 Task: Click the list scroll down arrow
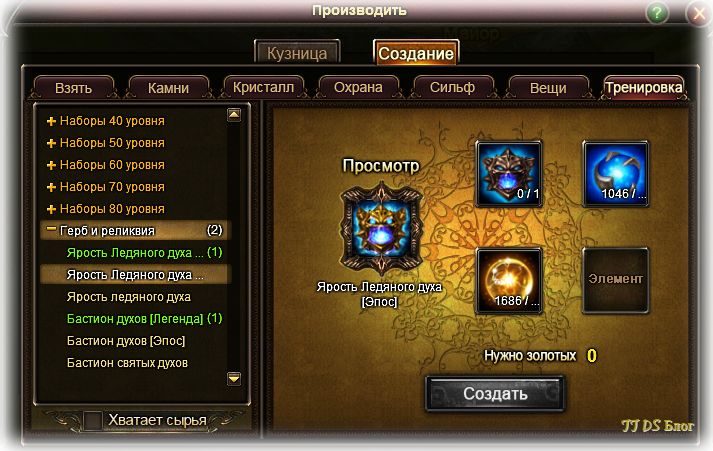tap(234, 378)
